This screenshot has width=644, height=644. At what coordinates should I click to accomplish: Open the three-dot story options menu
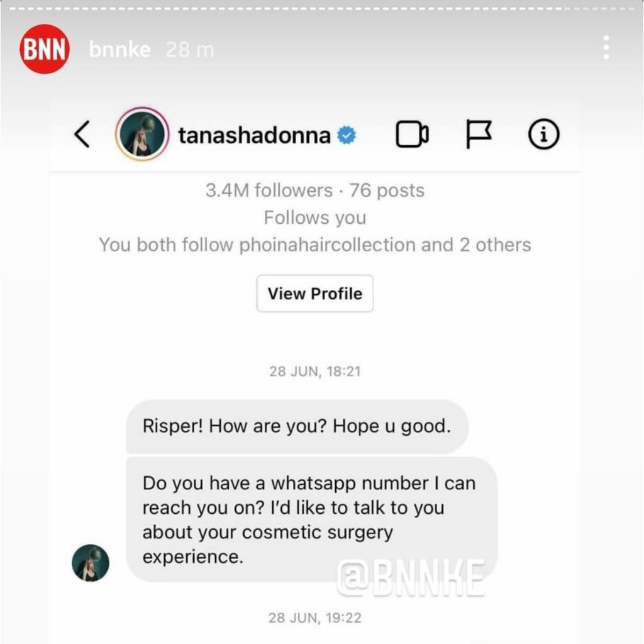point(606,48)
